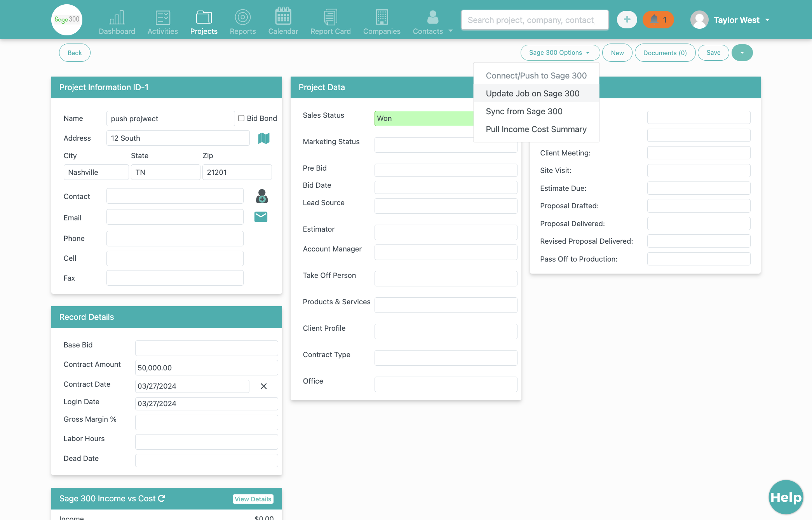This screenshot has height=520, width=812.
Task: Open the Calendar nav icon
Action: [x=283, y=16]
